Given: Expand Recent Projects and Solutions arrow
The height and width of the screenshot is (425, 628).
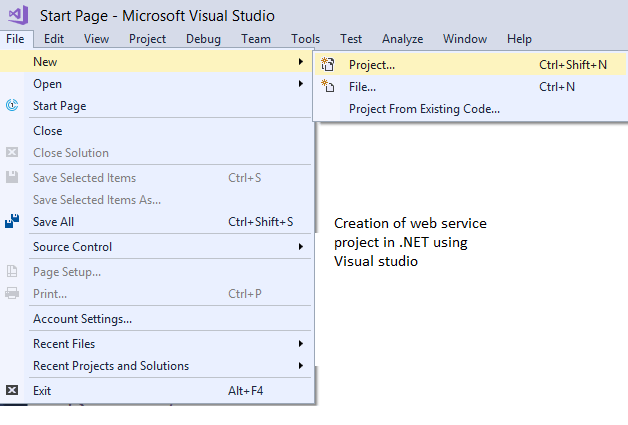Looking at the screenshot, I should 300,366.
